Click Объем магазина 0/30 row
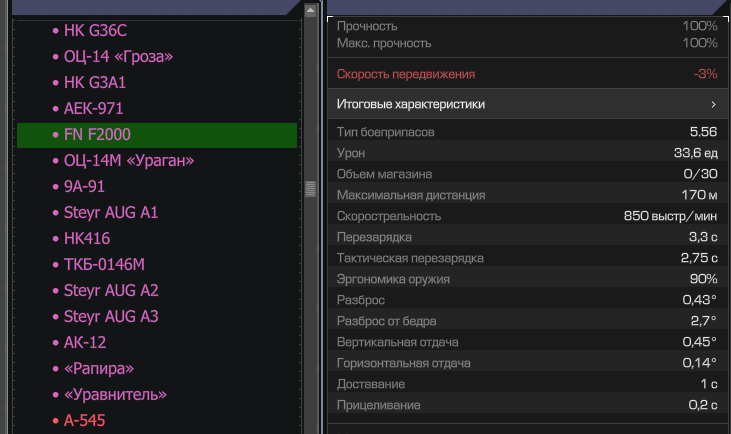 [528, 174]
